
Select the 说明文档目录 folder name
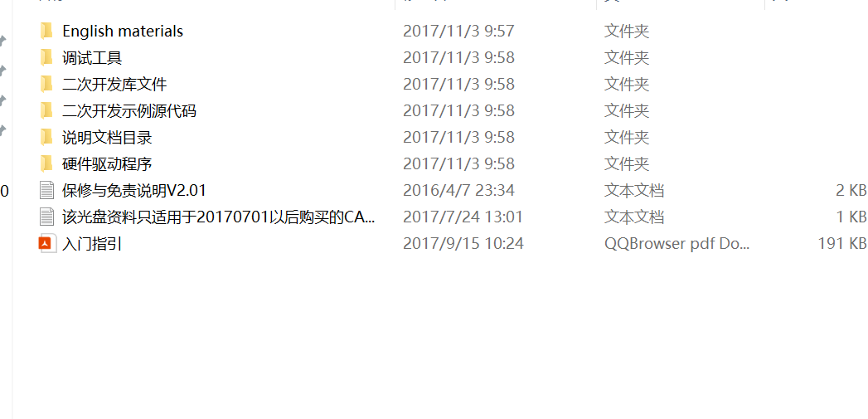[107, 138]
